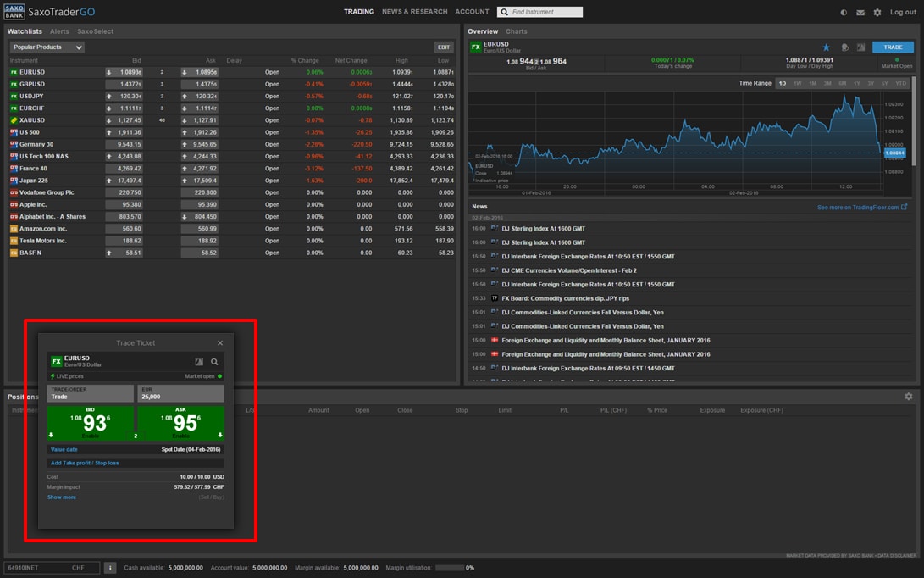924x578 pixels.
Task: Open the Value date selector in Trade Ticket
Action: pos(136,449)
